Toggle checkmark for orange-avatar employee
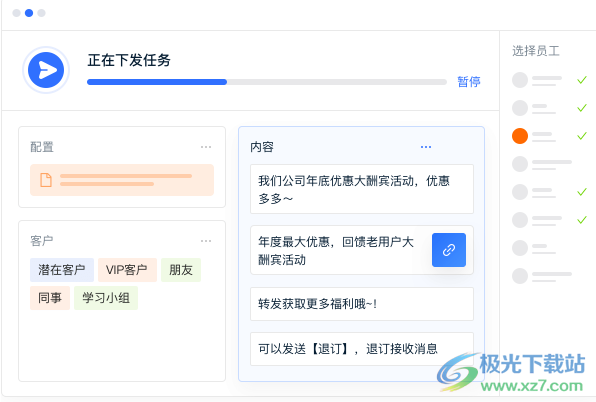 point(582,136)
